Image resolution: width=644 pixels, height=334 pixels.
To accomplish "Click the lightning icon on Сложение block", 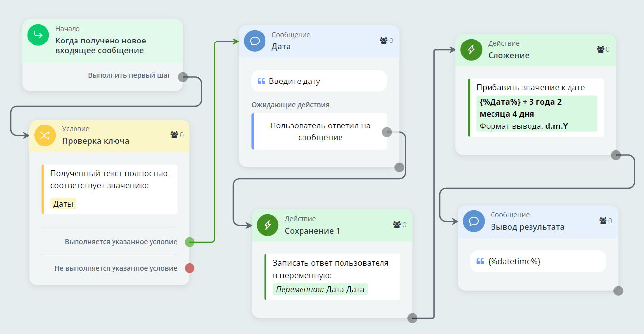I will (471, 50).
